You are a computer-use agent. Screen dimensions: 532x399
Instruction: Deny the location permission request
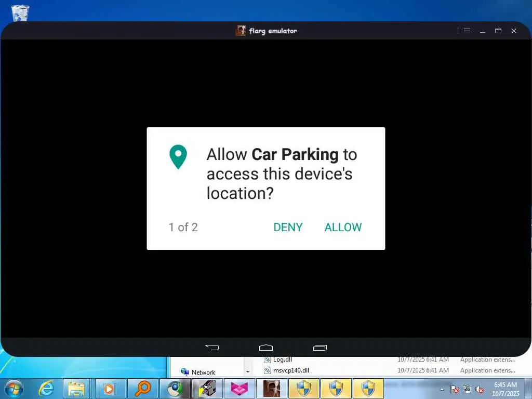[x=288, y=227]
